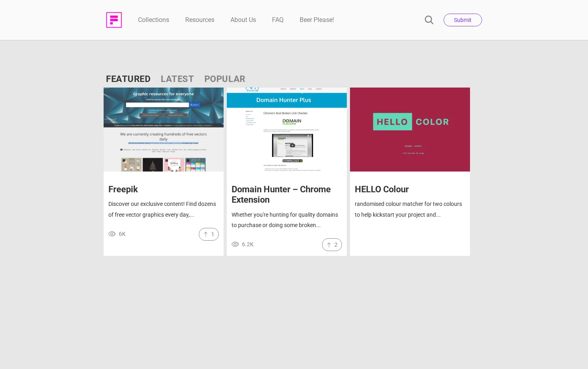Open the FAQ page

click(x=278, y=20)
